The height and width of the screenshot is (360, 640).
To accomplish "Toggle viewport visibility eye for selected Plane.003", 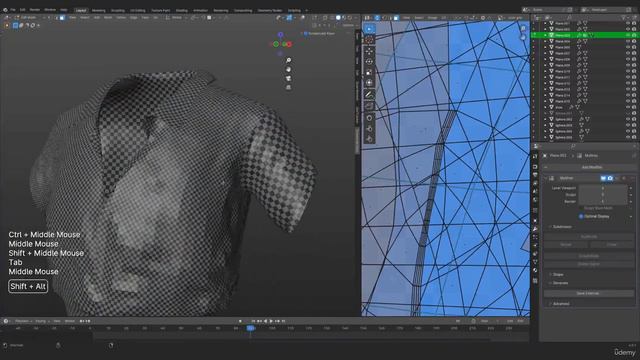I will click(x=628, y=36).
